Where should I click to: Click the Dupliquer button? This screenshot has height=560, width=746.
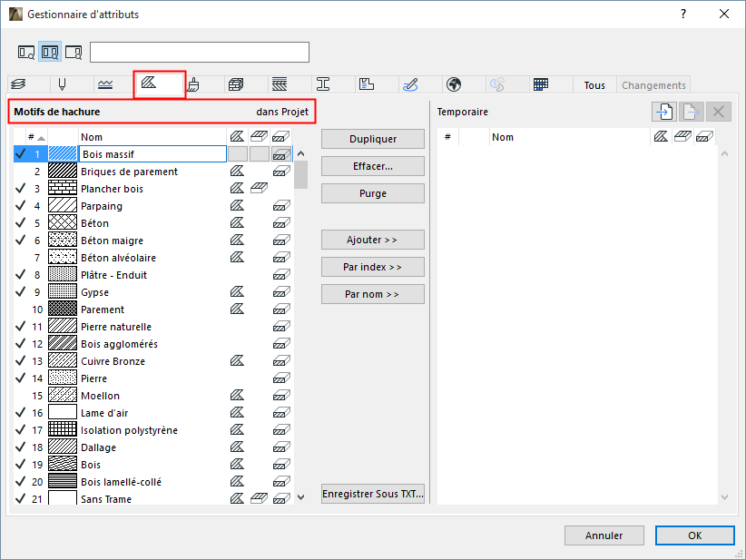click(x=372, y=139)
